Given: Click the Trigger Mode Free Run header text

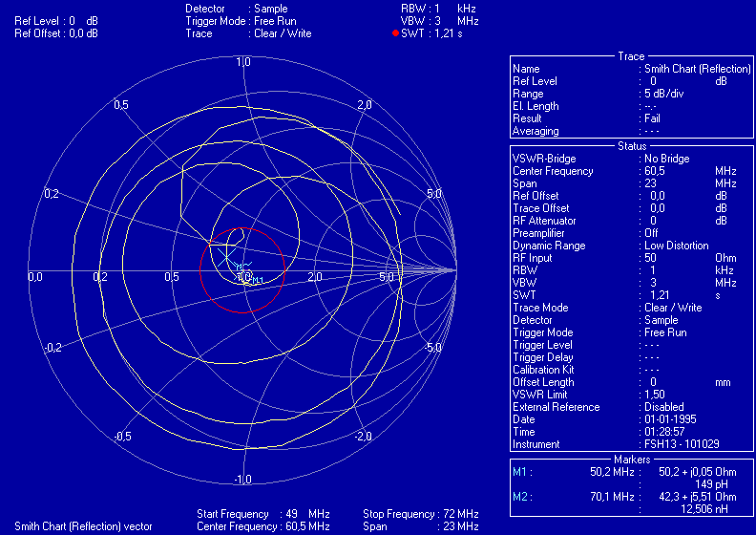Looking at the screenshot, I should point(248,21).
